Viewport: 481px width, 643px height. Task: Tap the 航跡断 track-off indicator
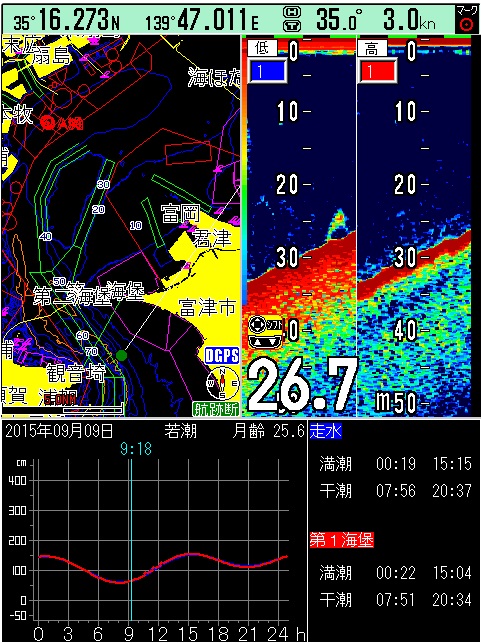click(216, 408)
